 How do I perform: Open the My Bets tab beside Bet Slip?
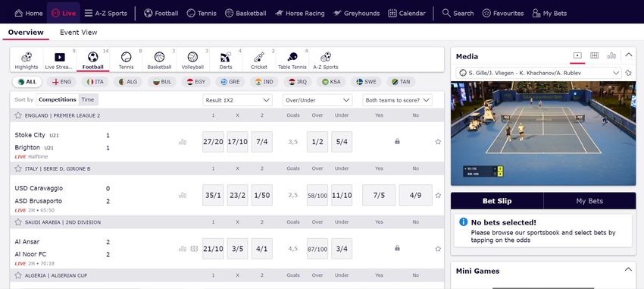(x=589, y=201)
